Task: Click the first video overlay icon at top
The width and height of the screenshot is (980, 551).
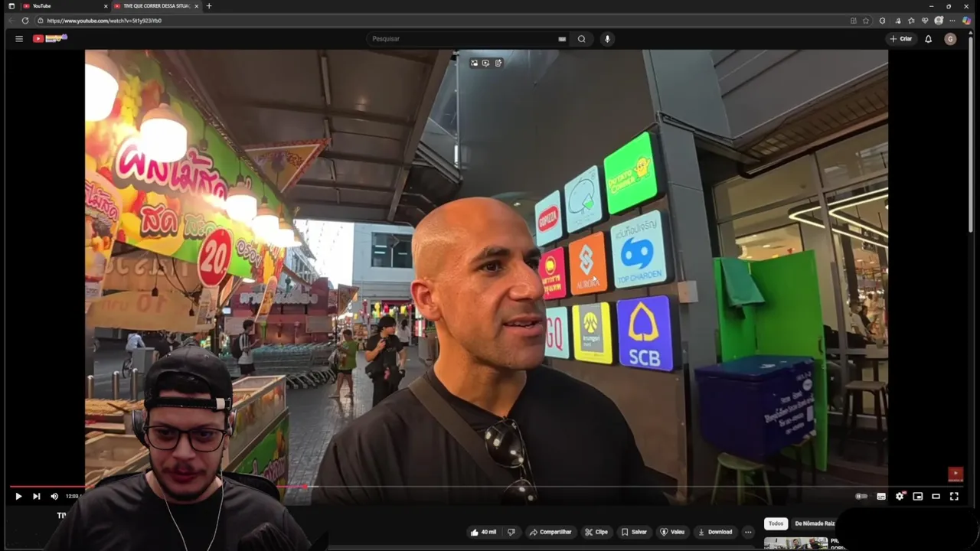Action: 474,63
